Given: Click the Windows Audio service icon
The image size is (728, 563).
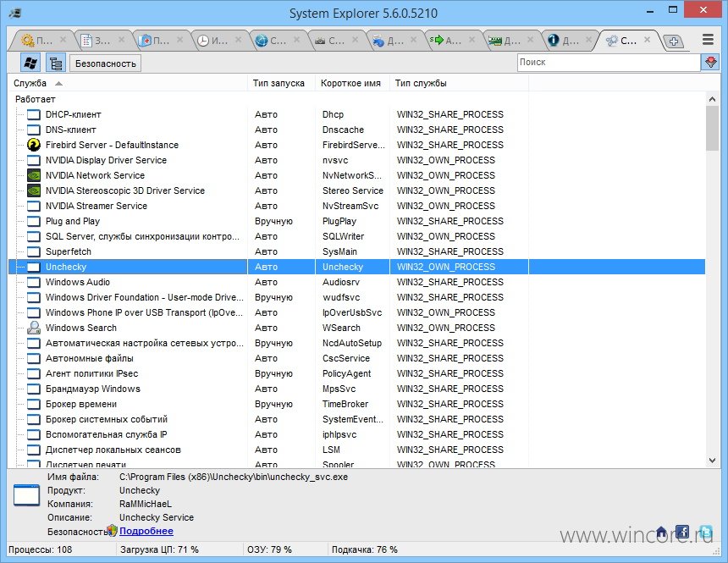Looking at the screenshot, I should (33, 282).
